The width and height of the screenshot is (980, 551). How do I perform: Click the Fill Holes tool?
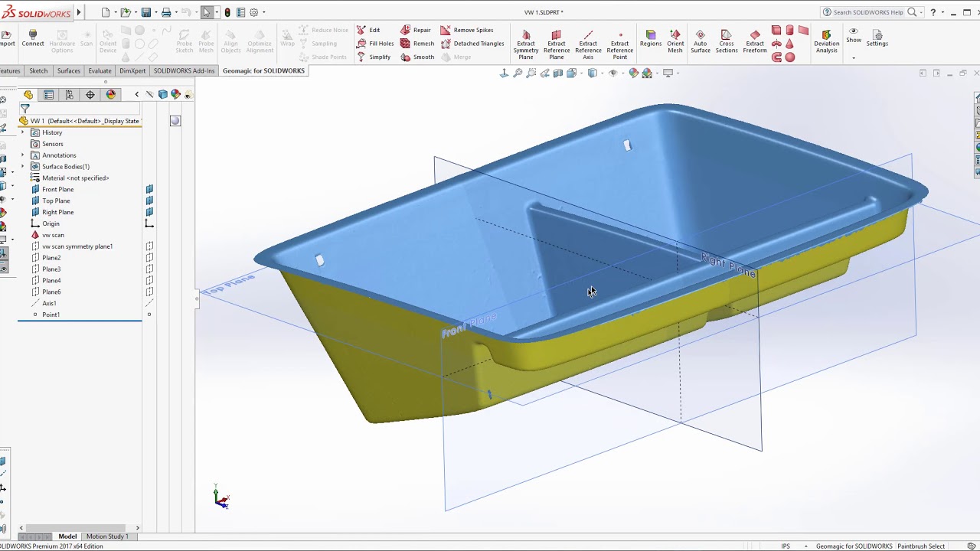point(375,44)
